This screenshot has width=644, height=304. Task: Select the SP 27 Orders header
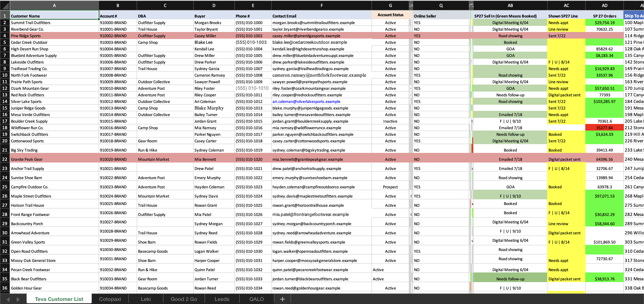pyautogui.click(x=605, y=15)
